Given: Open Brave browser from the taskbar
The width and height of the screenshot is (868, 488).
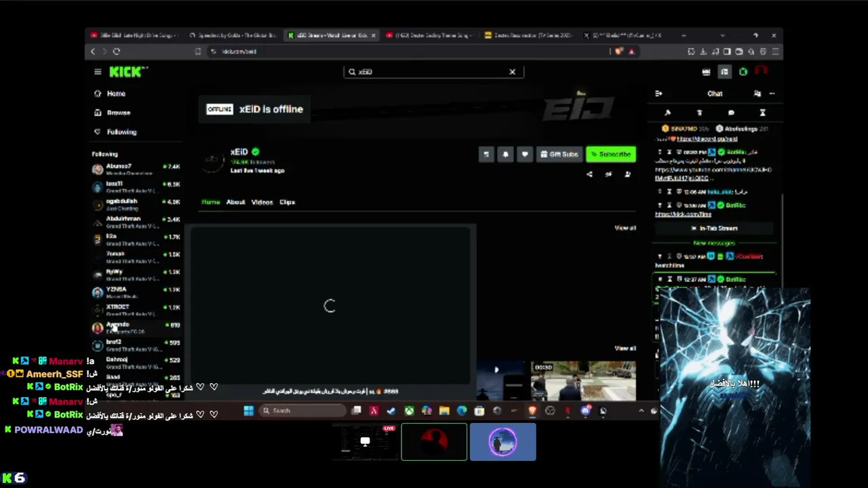Looking at the screenshot, I should [x=532, y=411].
